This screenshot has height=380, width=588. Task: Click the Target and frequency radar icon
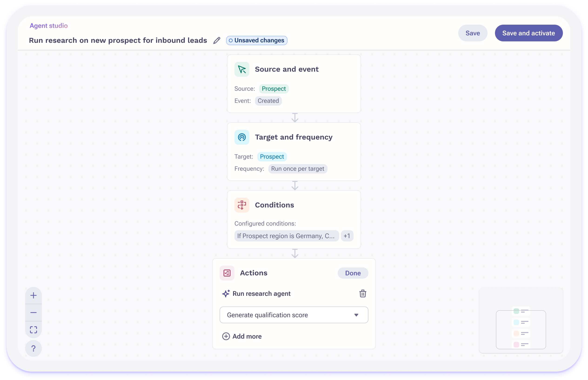pos(242,137)
